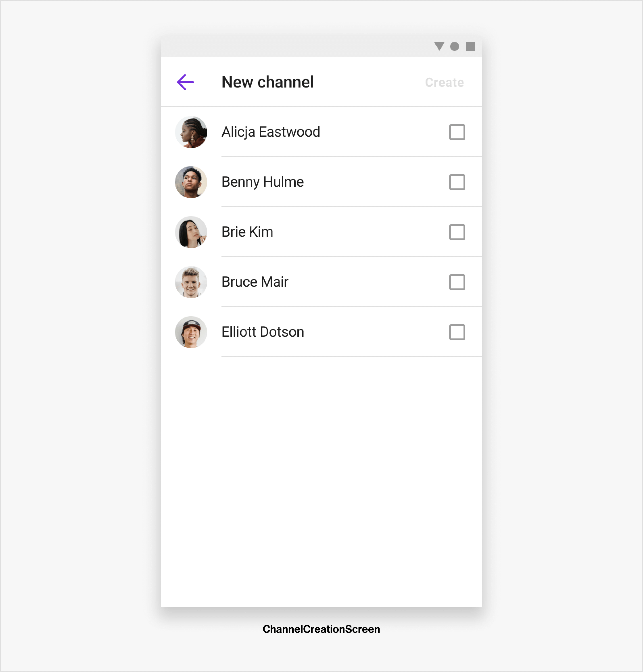Tap Benny Hulme's profile picture

[x=191, y=182]
